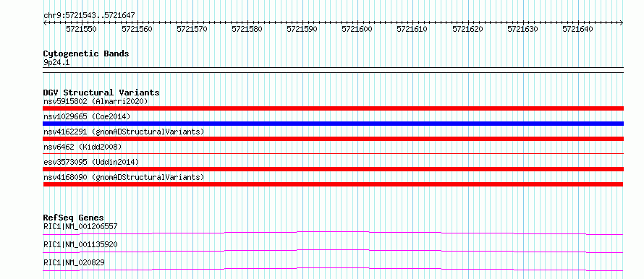Click ruler position 5721580
The image size is (644, 279).
(x=247, y=29)
